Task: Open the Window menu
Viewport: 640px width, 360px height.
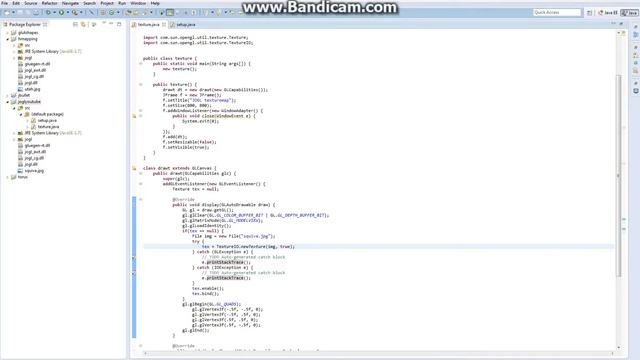Action: point(138,3)
